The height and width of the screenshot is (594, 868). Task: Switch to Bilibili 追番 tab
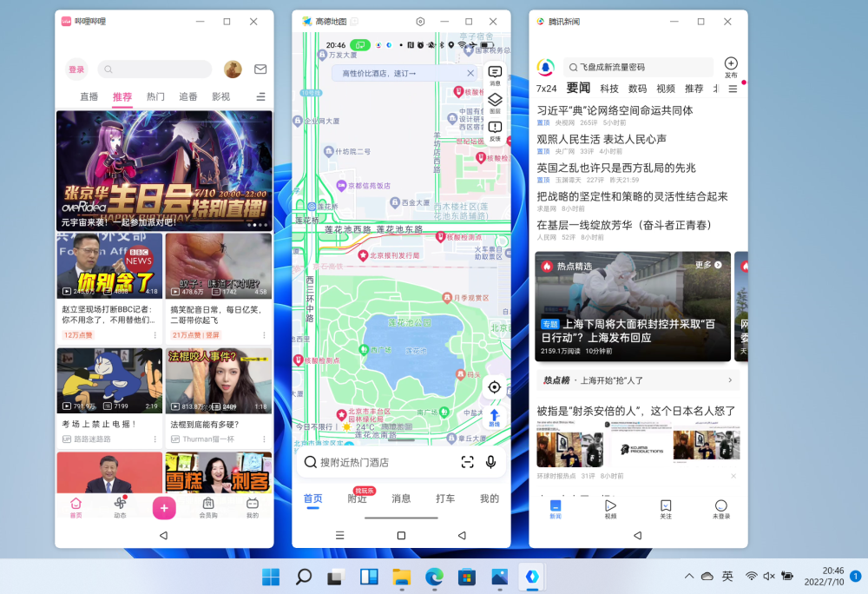(188, 97)
